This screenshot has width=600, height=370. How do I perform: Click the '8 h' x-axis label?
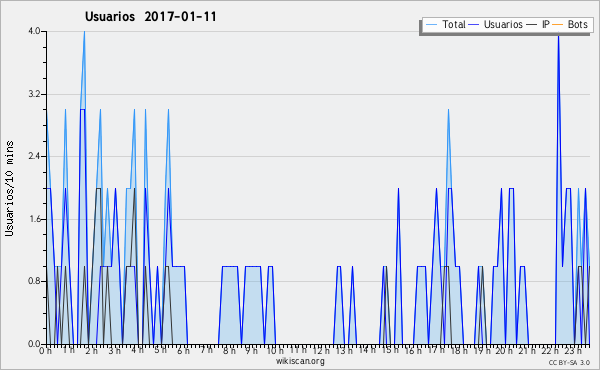[229, 350]
